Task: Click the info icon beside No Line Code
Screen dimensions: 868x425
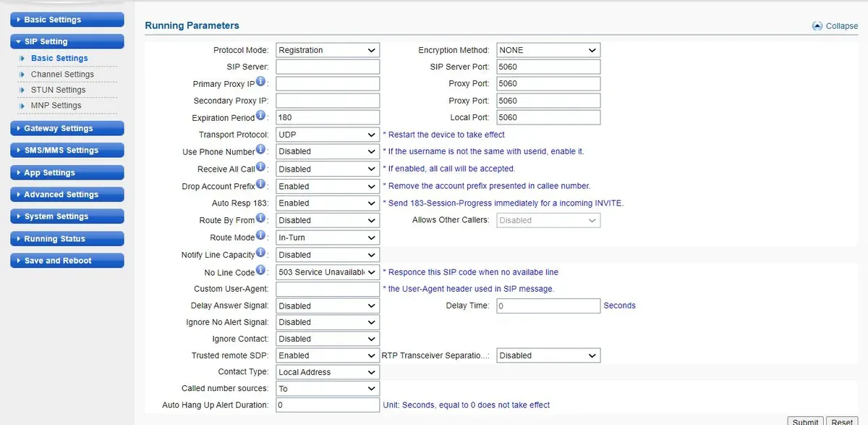Action: pyautogui.click(x=261, y=271)
